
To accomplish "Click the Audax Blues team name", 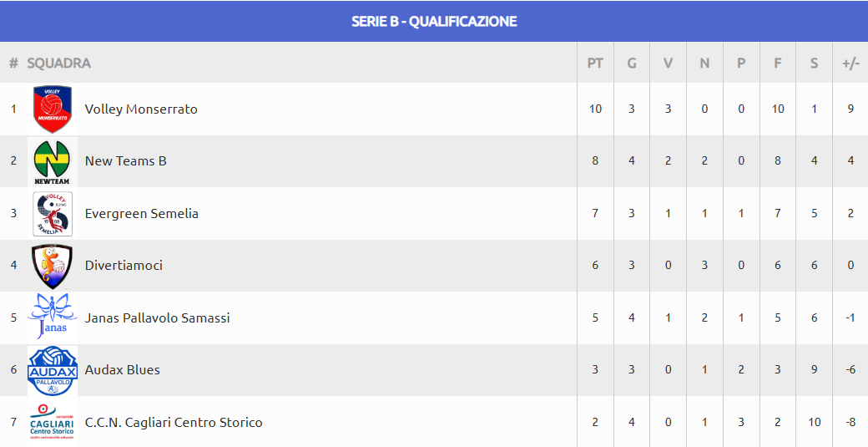I will tap(123, 370).
